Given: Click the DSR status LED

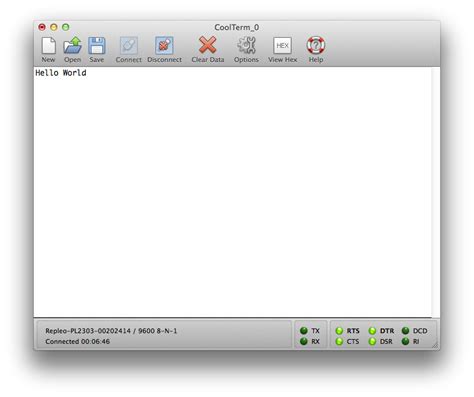Looking at the screenshot, I should (372, 341).
